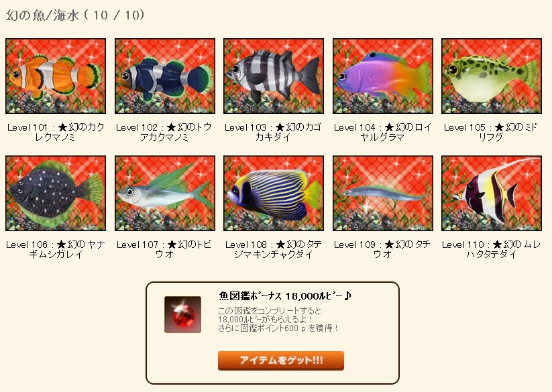The width and height of the screenshot is (552, 392).
Task: Click the Level 103 幻のカゴカキダイ caption
Action: pyautogui.click(x=273, y=132)
